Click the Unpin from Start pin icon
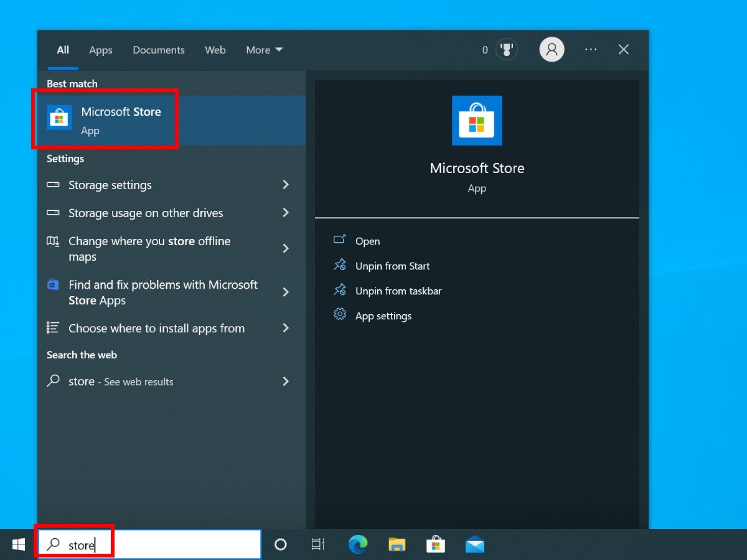The image size is (747, 560). 339,265
